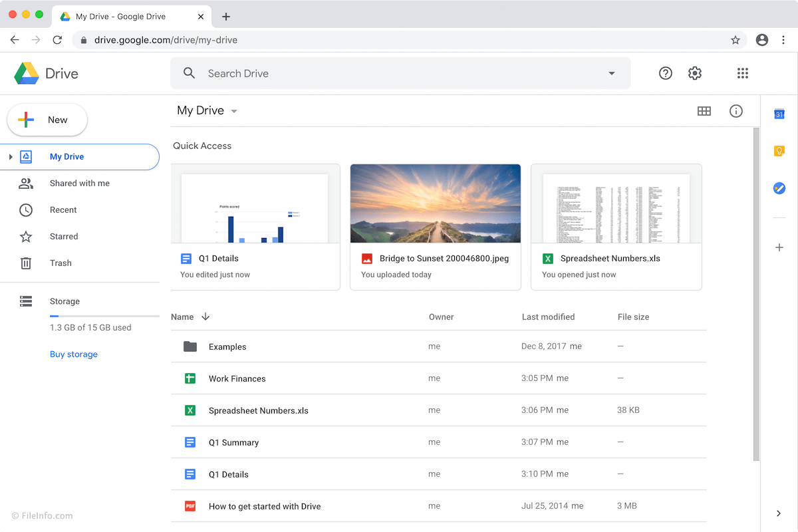Open Drive settings gear
798x532 pixels.
click(x=695, y=73)
